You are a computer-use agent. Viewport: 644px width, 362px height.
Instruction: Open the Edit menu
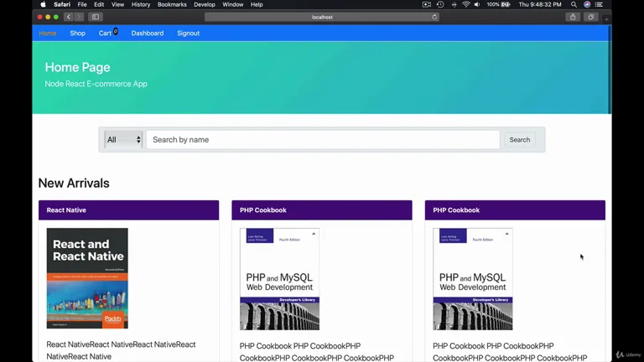pyautogui.click(x=99, y=4)
